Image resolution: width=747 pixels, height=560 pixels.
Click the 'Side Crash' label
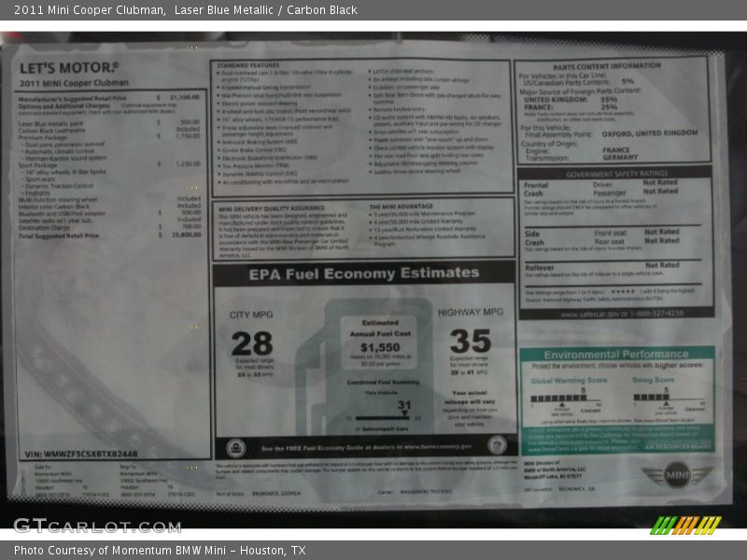(534, 238)
